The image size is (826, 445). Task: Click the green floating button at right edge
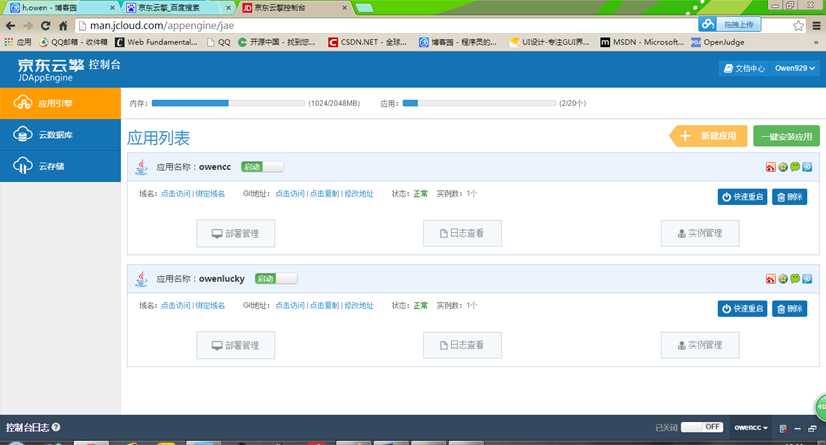[x=821, y=407]
